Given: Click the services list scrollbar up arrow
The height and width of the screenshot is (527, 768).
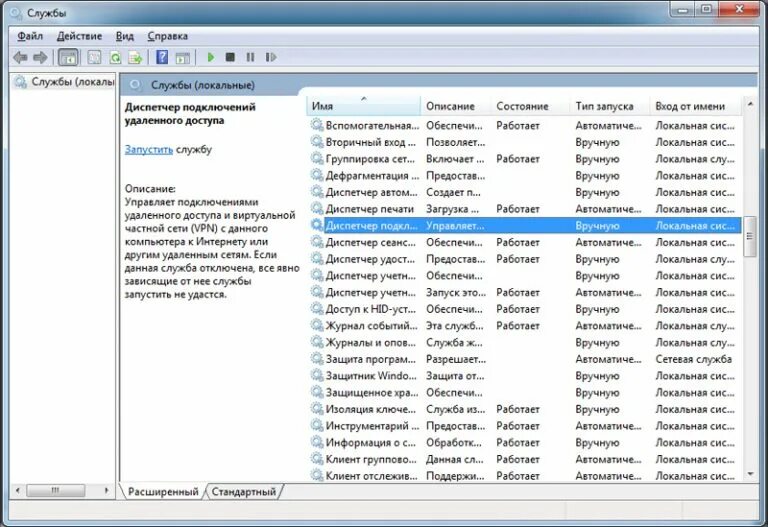Looking at the screenshot, I should tap(750, 104).
